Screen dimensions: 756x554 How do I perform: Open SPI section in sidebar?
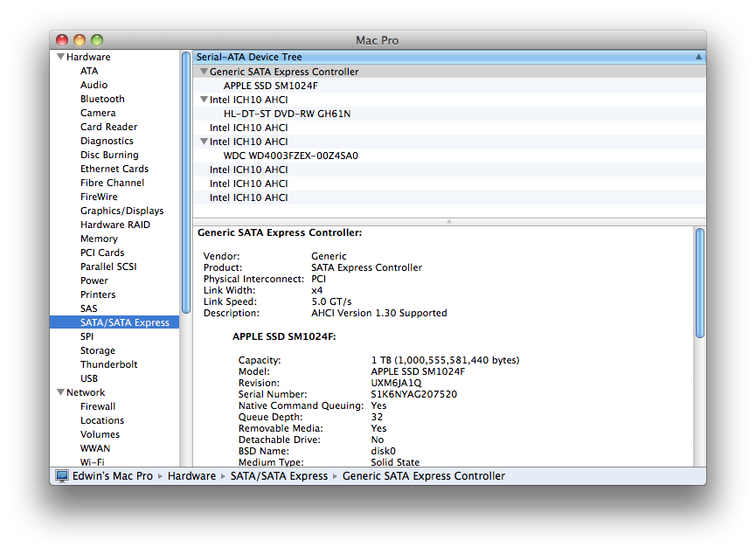click(87, 336)
